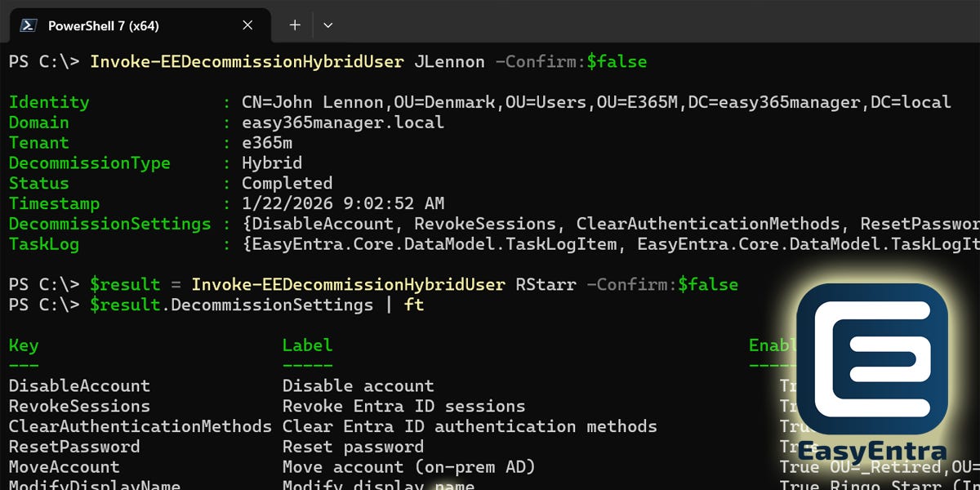
Task: Click the Completed status value
Action: point(287,184)
